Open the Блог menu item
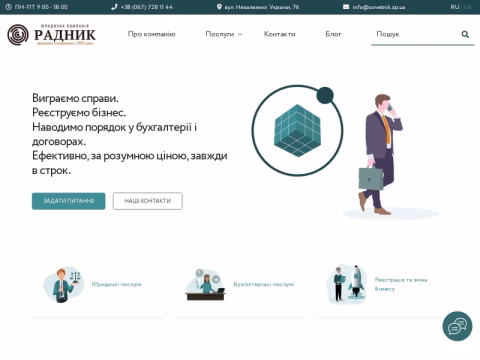Viewport: 480px width, 360px height. (333, 34)
